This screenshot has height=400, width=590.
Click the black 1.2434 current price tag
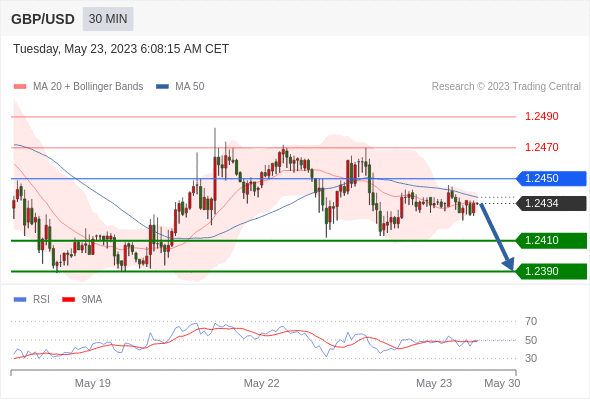click(552, 204)
